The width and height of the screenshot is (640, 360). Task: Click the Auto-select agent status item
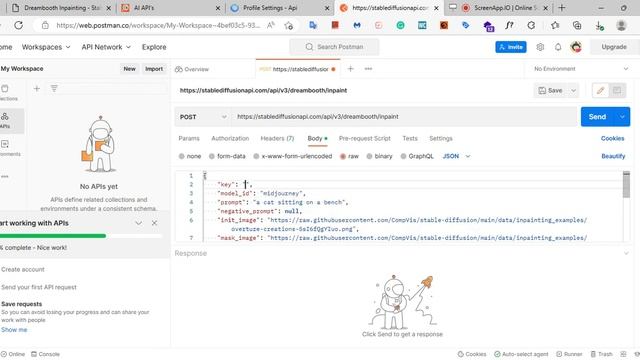[x=521, y=354]
